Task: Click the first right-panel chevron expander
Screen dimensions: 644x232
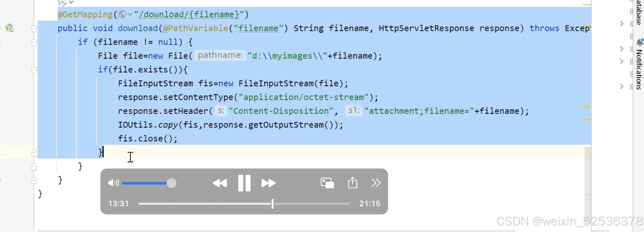Action: pyautogui.click(x=622, y=24)
